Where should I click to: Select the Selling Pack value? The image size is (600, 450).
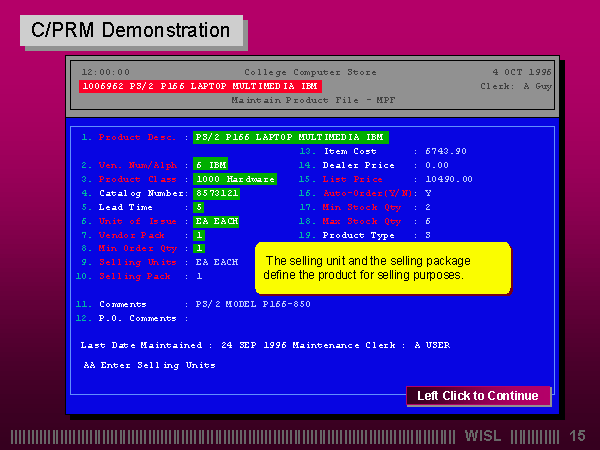(199, 276)
